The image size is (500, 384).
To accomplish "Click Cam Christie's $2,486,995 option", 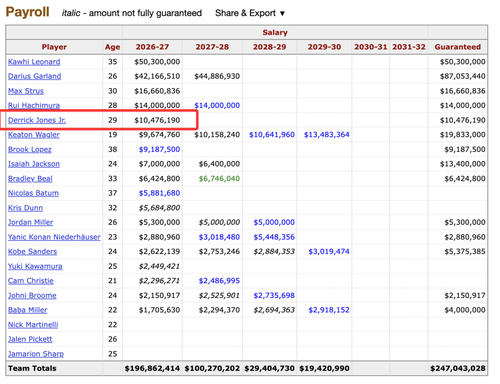I will [219, 281].
